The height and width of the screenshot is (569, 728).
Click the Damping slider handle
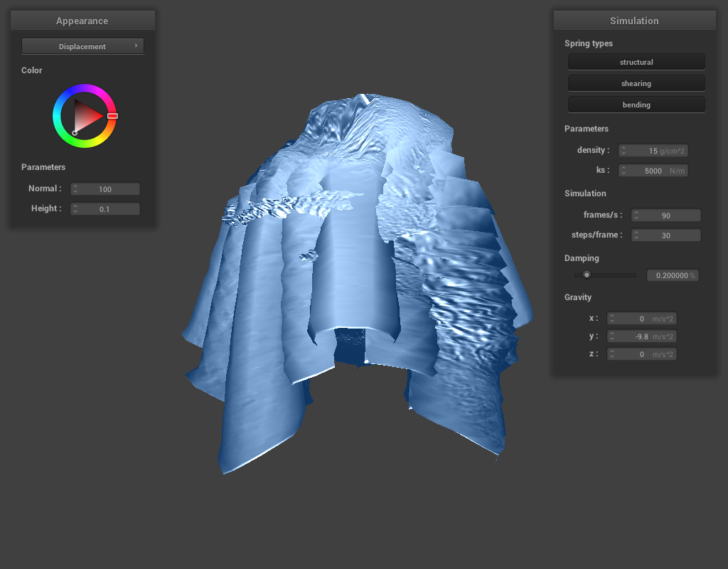tap(587, 275)
